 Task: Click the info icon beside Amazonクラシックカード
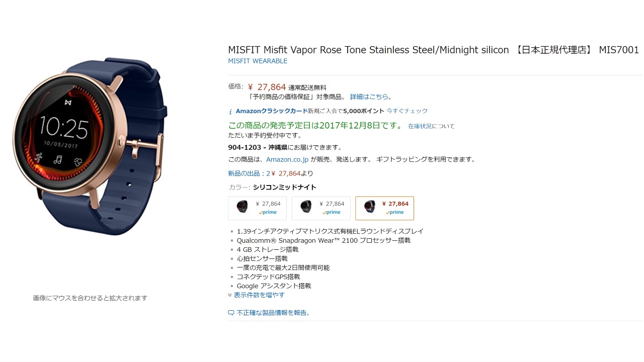tap(230, 112)
